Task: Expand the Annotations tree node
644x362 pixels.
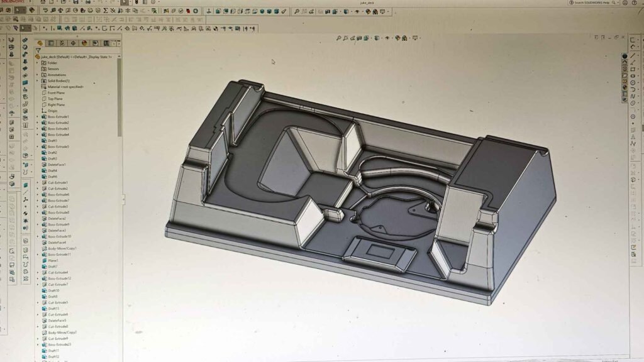Action: click(38, 75)
